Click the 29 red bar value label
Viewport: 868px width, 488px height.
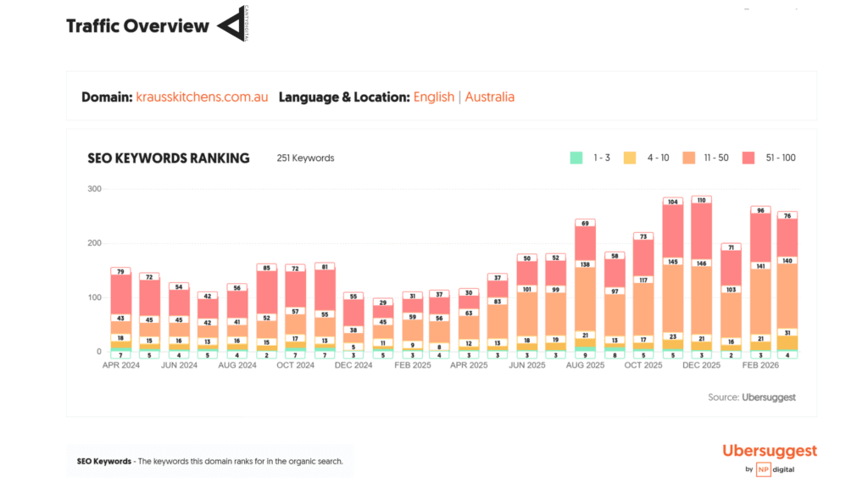click(x=382, y=302)
